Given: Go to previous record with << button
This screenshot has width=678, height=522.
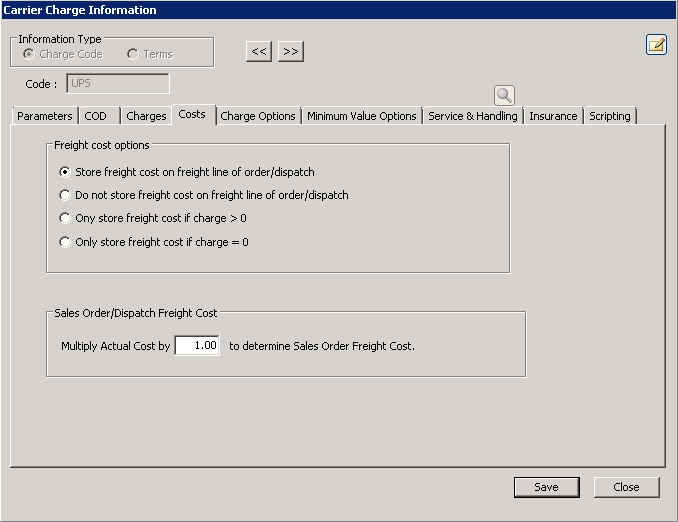Looking at the screenshot, I should [259, 51].
